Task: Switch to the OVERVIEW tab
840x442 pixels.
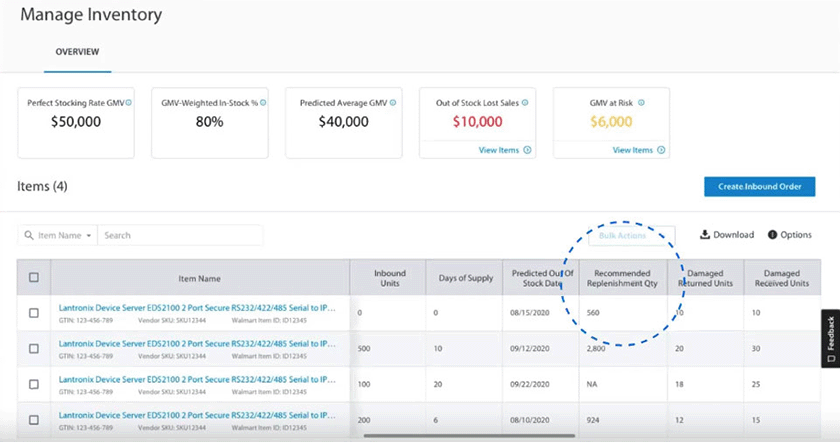Action: click(x=77, y=52)
